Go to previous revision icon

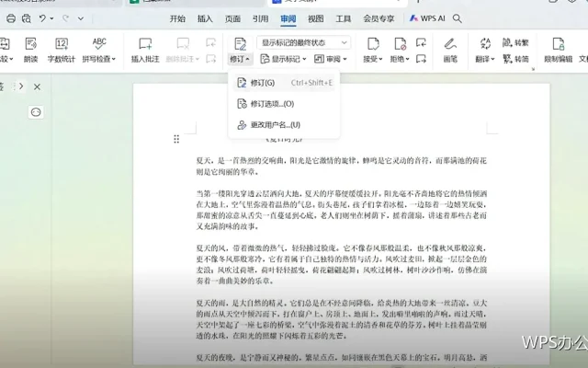[x=421, y=42]
